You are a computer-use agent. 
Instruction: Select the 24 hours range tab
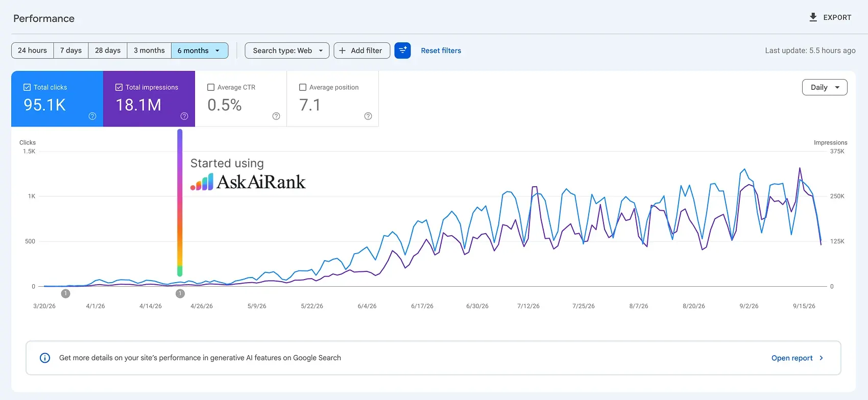pyautogui.click(x=33, y=51)
